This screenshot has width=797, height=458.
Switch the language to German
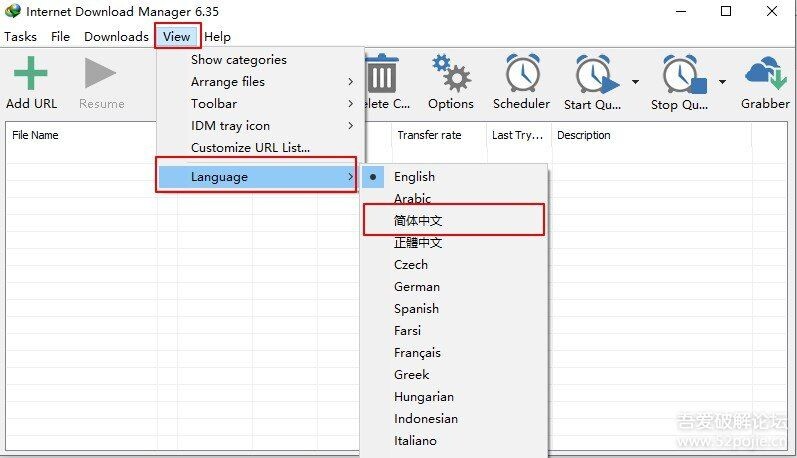(x=416, y=287)
